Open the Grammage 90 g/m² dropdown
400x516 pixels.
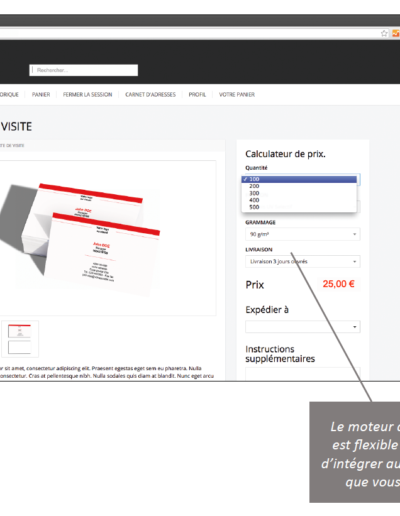click(x=303, y=234)
